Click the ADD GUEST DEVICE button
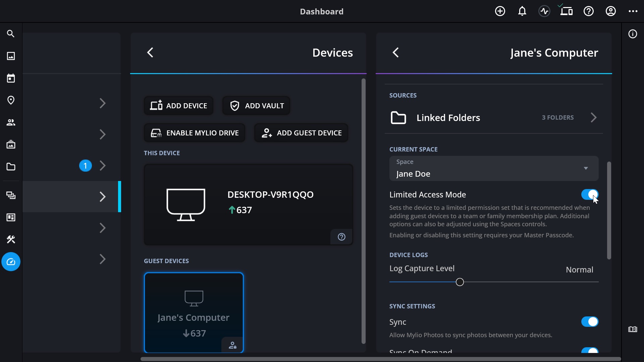This screenshot has height=362, width=644. 301,133
